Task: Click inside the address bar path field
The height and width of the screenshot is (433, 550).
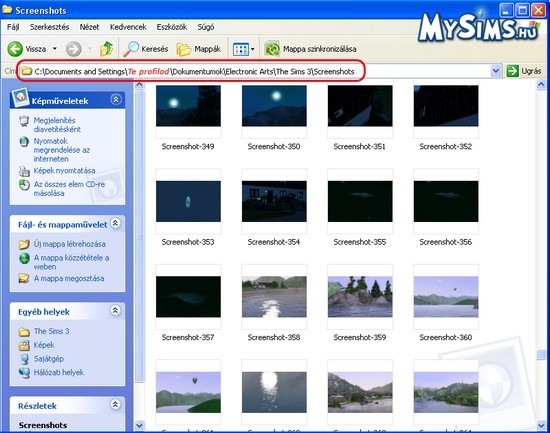Action: (255, 72)
